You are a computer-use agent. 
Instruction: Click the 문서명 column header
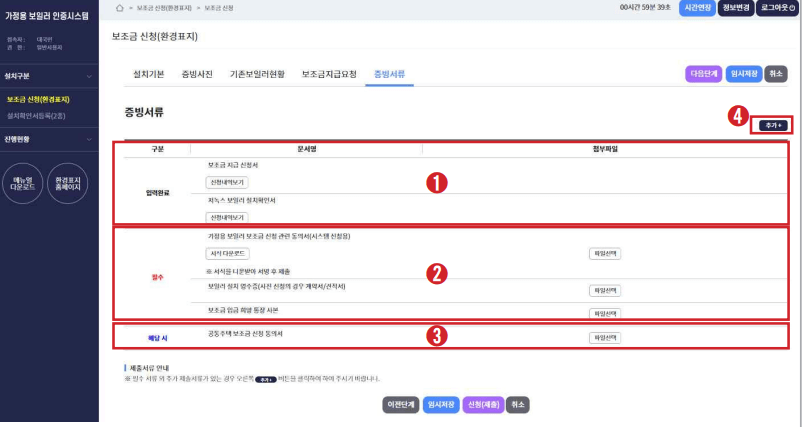(307, 149)
